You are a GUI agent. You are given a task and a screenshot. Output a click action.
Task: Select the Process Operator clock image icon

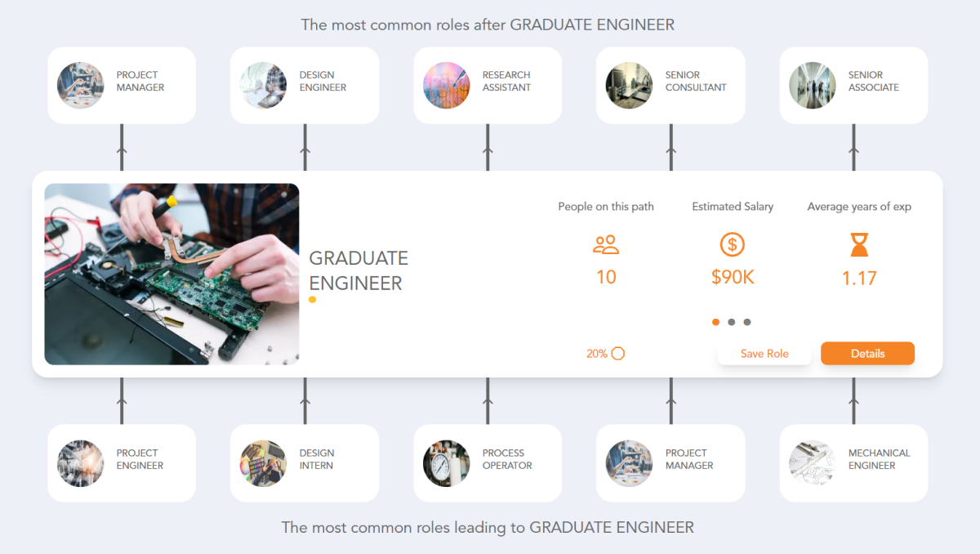[x=447, y=462]
